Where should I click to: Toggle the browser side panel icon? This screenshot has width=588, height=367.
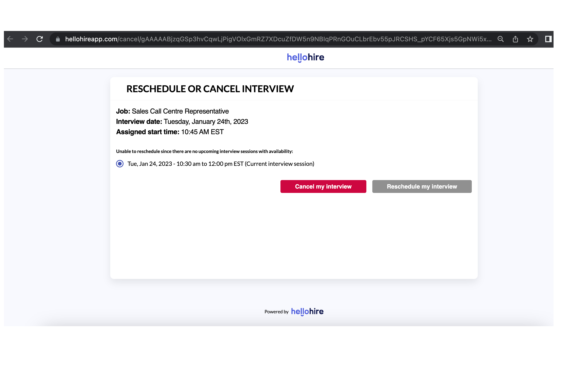pos(548,39)
